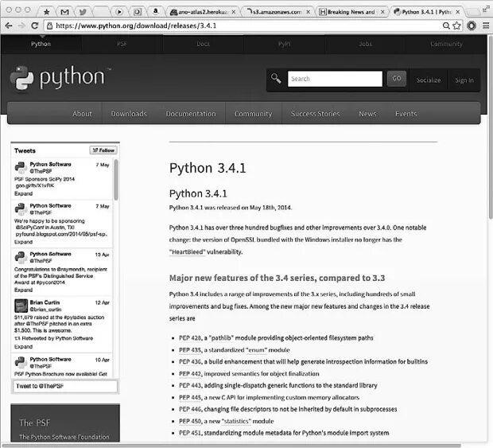This screenshot has height=448, width=493.
Task: Open the goo.gl link in first tweet
Action: (34, 185)
